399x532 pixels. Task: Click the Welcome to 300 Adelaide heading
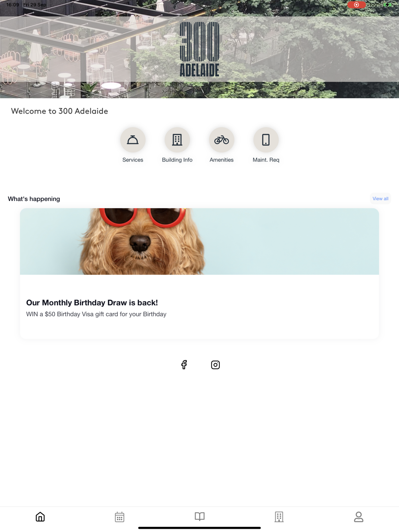[59, 111]
